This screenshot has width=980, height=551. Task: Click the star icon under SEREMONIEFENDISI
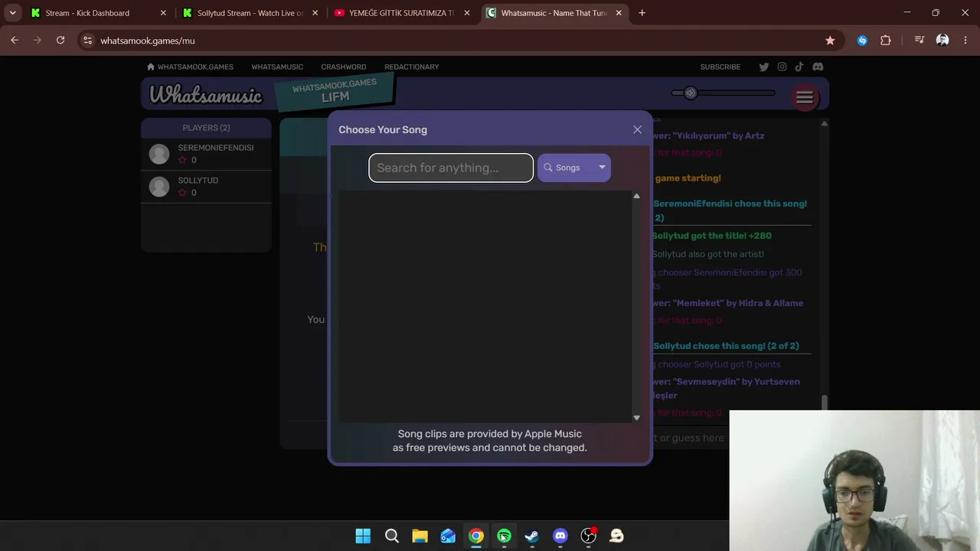(182, 160)
